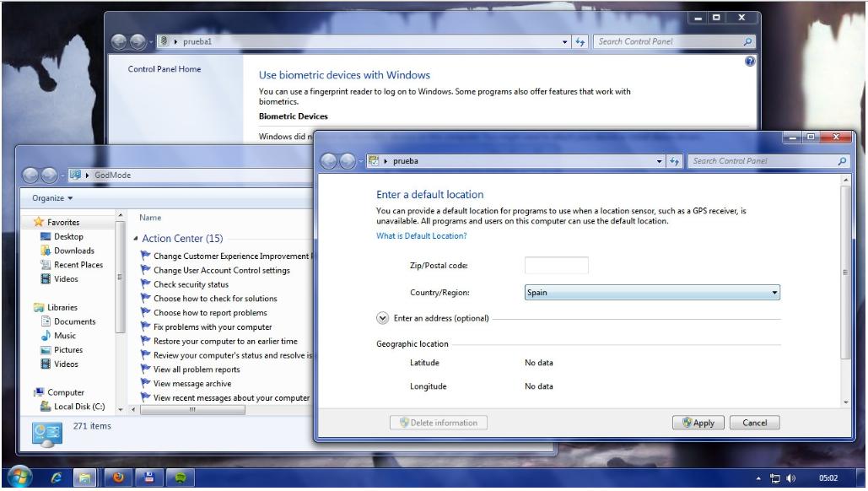Select Restore your computer to an earlier time
Image resolution: width=868 pixels, height=491 pixels.
coord(225,341)
